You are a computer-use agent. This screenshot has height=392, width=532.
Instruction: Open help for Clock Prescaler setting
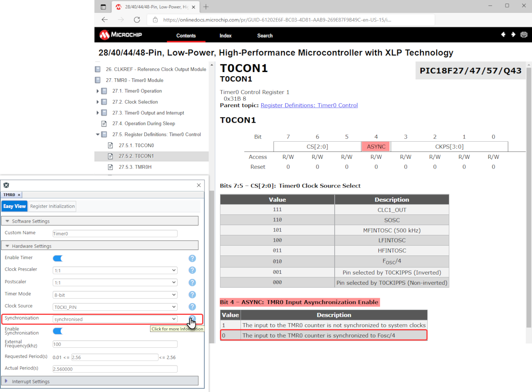[192, 270]
